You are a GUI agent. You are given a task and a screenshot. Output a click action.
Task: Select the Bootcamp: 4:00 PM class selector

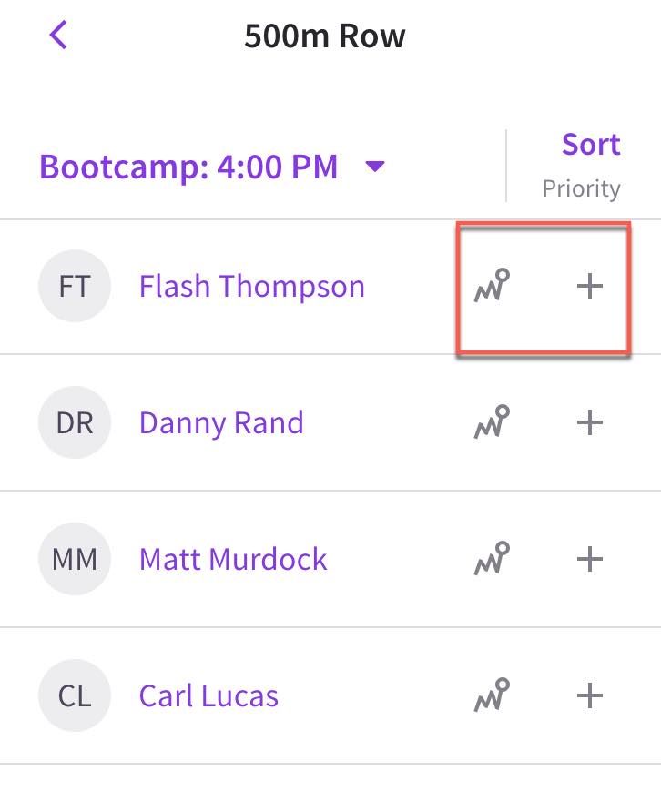[212, 167]
